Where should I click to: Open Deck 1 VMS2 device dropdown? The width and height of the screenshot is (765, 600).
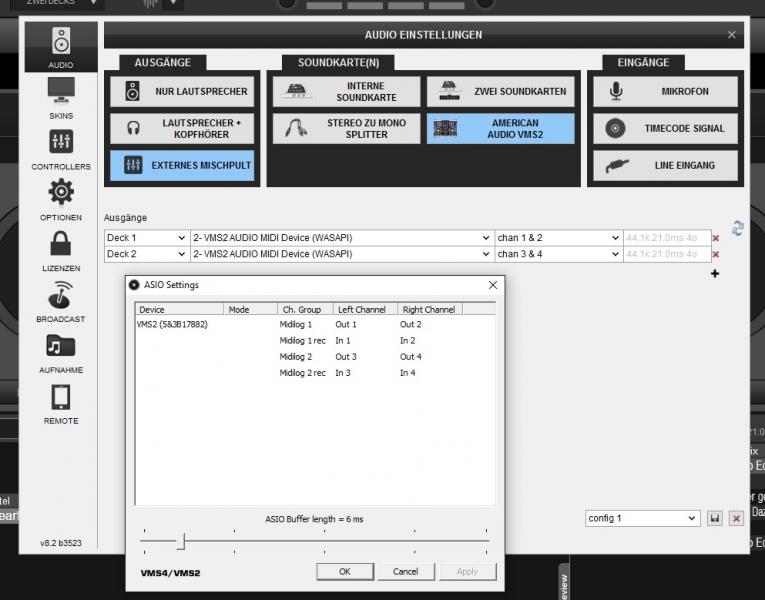click(342, 238)
